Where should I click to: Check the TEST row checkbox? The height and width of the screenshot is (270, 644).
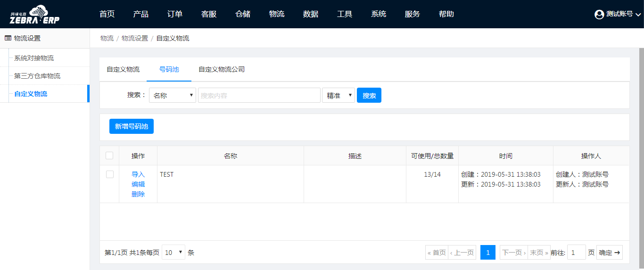click(x=109, y=174)
